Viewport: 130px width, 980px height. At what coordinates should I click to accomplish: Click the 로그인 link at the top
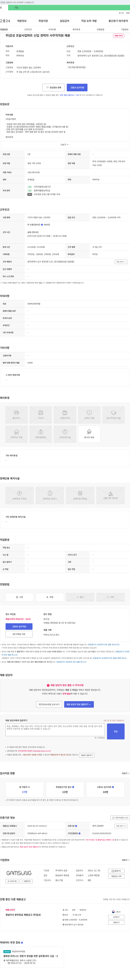click(x=121, y=13)
